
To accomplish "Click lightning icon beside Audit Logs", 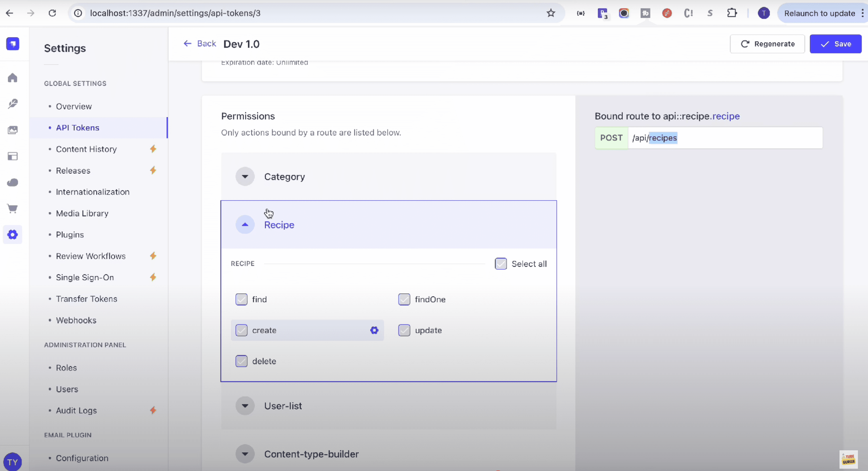I will 153,410.
